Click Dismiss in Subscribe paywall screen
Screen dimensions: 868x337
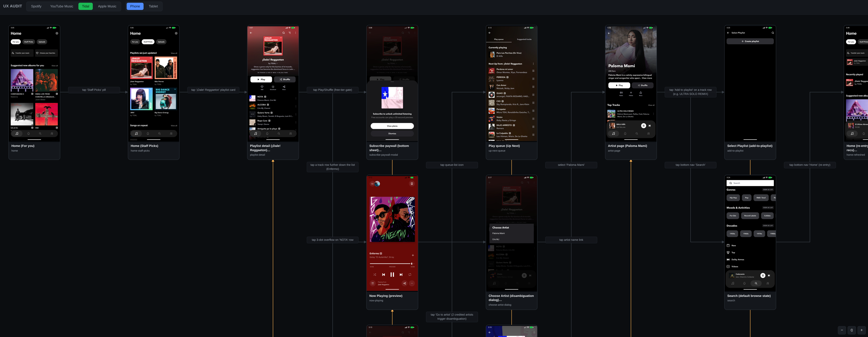click(x=392, y=134)
